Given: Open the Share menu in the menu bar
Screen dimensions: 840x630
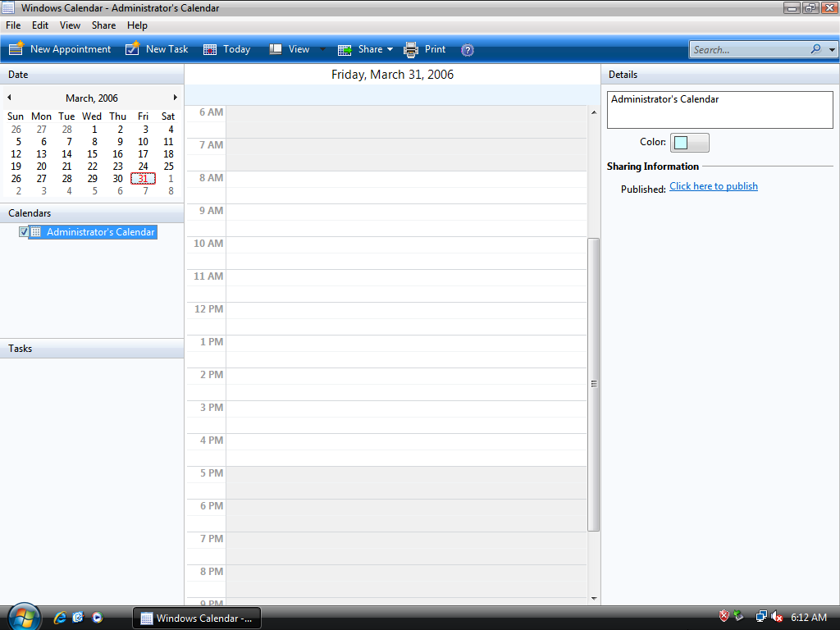Looking at the screenshot, I should (104, 25).
